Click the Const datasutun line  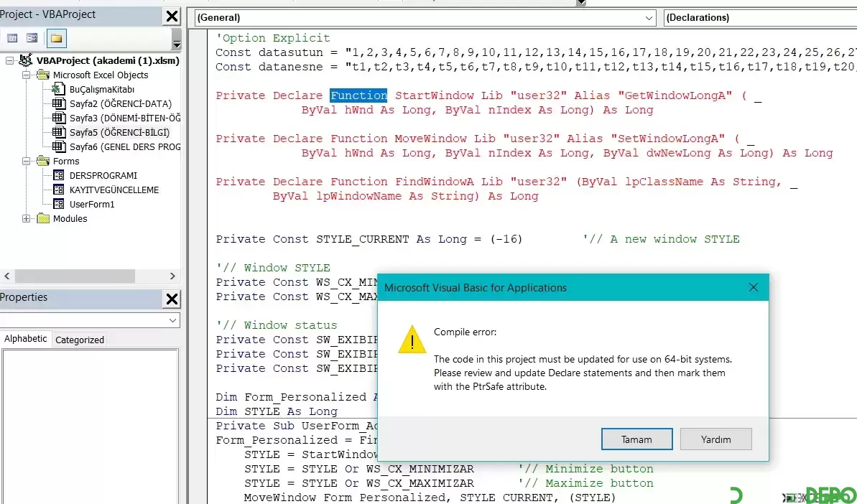(536, 52)
